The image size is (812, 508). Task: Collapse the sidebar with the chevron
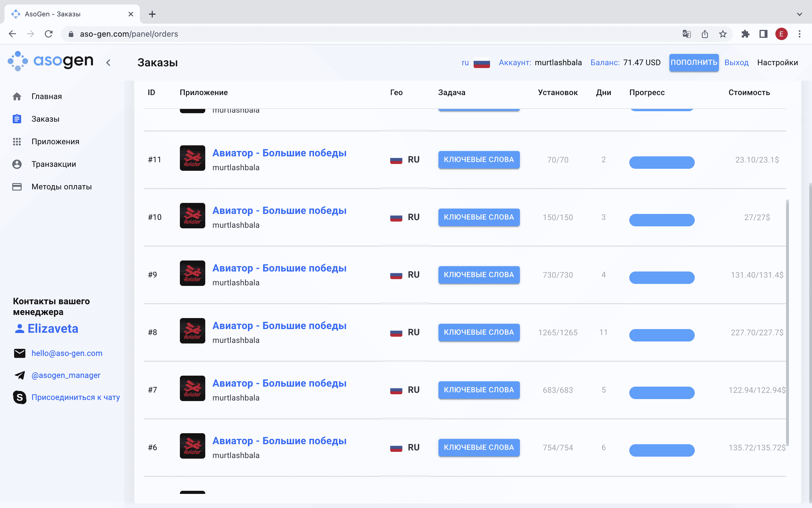pos(108,62)
